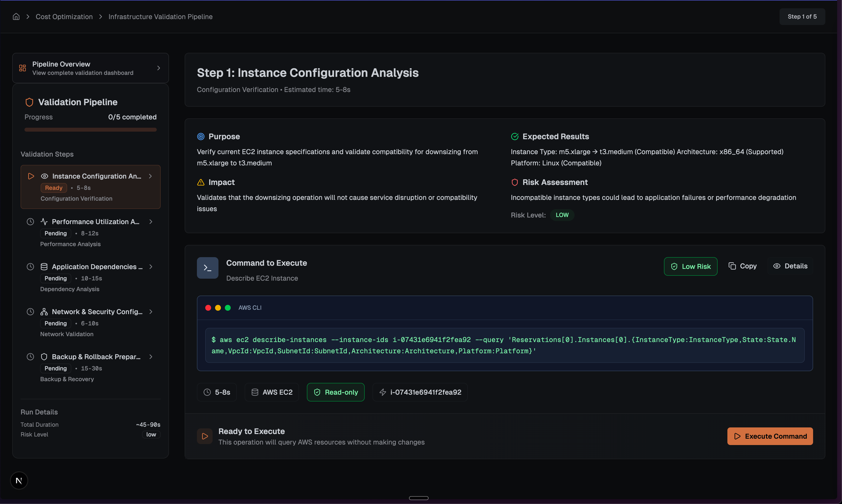Click the Application Dependencies database icon
842x504 pixels.
(x=44, y=267)
